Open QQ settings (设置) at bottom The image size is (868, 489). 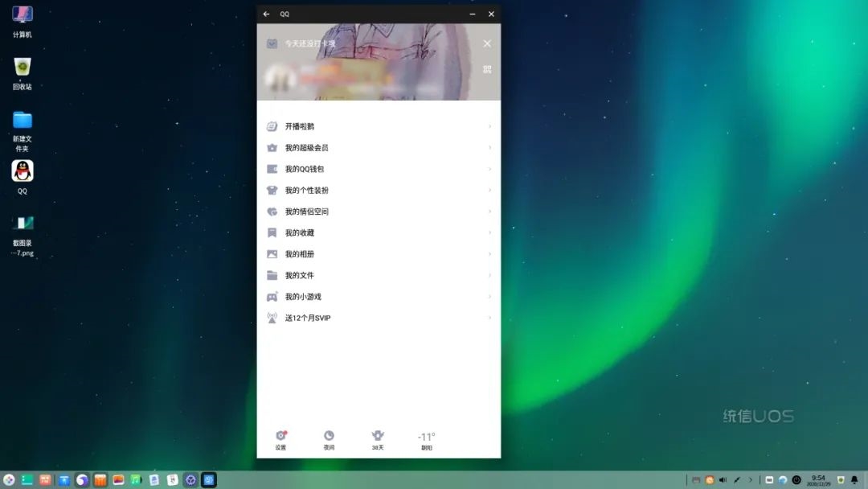click(x=281, y=440)
